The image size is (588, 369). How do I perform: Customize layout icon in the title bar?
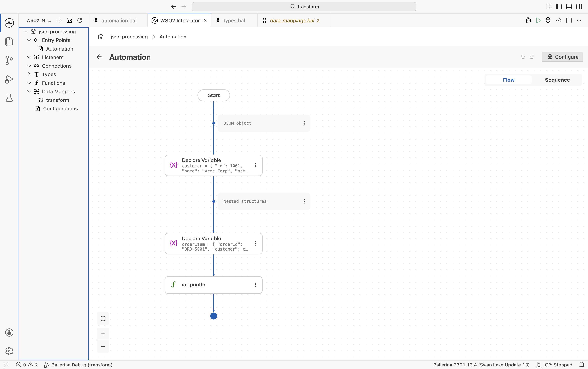click(x=549, y=7)
